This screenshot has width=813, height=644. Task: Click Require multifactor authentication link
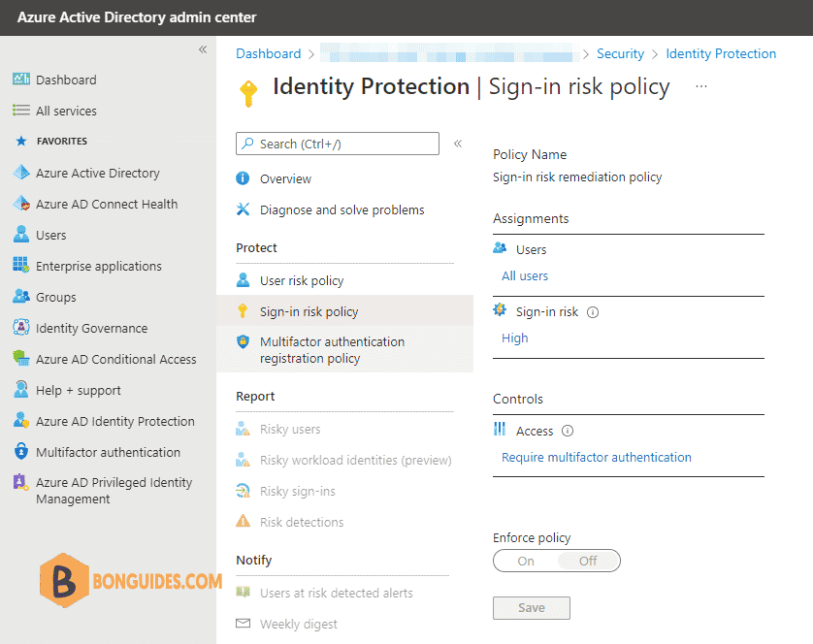point(597,458)
